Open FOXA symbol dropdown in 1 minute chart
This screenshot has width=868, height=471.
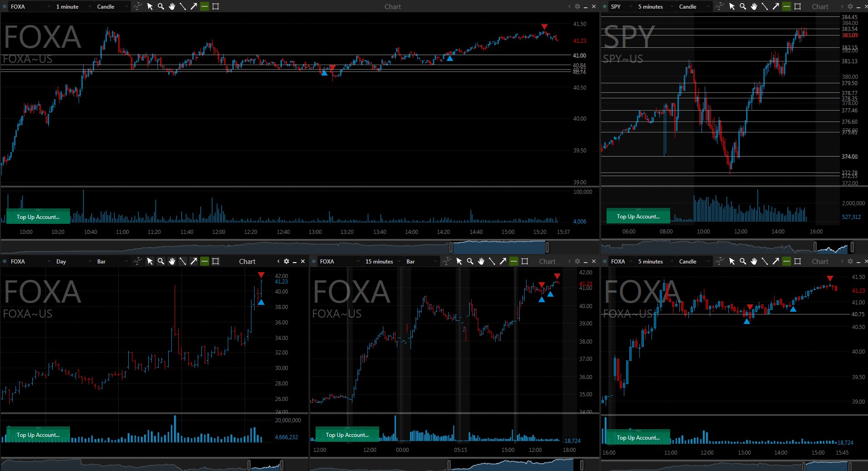pos(30,6)
